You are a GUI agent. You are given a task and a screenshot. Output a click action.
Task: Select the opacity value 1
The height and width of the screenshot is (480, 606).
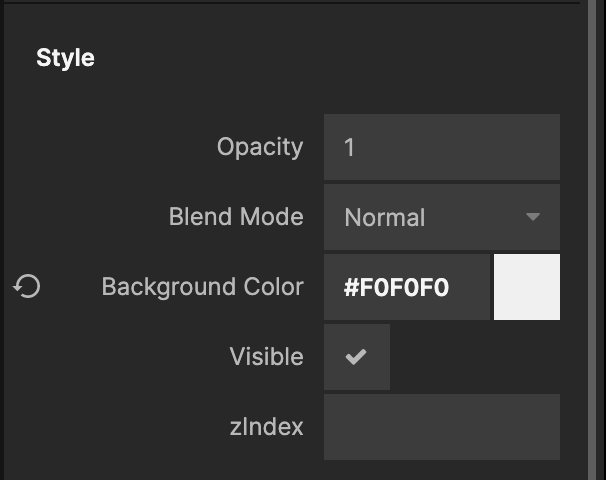tap(349, 148)
